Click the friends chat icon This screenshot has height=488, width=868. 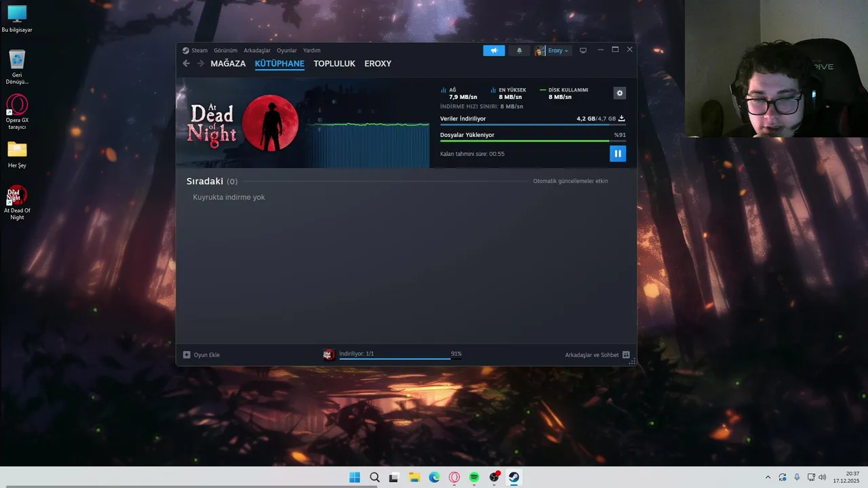626,354
